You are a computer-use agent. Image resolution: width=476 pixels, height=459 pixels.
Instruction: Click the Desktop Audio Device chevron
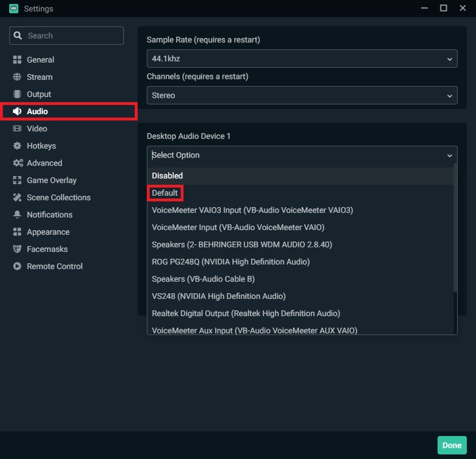pyautogui.click(x=450, y=155)
